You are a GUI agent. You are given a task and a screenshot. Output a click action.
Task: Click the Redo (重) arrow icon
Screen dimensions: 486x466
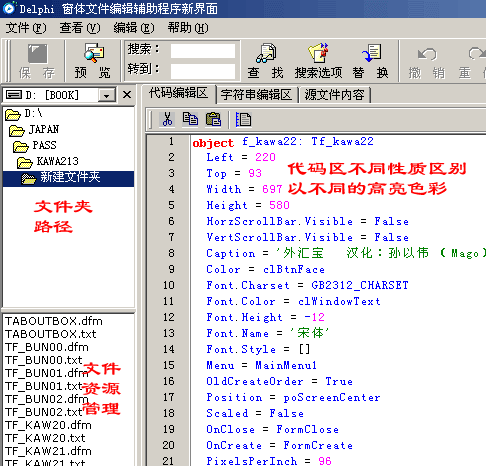click(477, 53)
